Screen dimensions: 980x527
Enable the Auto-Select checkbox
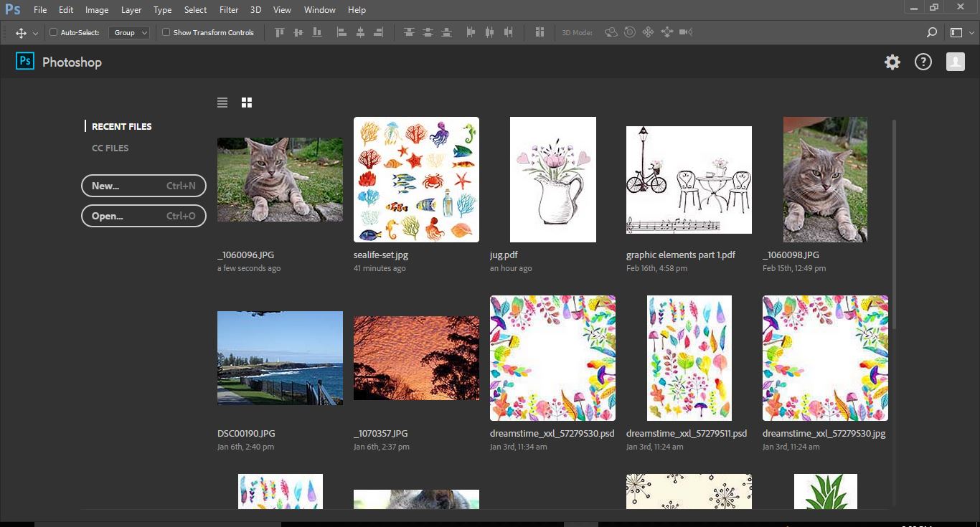click(x=53, y=32)
